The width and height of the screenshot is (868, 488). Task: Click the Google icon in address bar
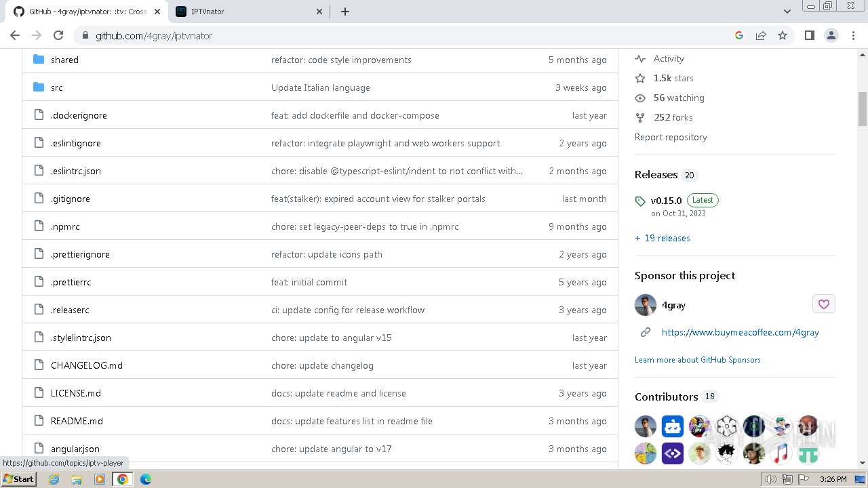coord(739,35)
